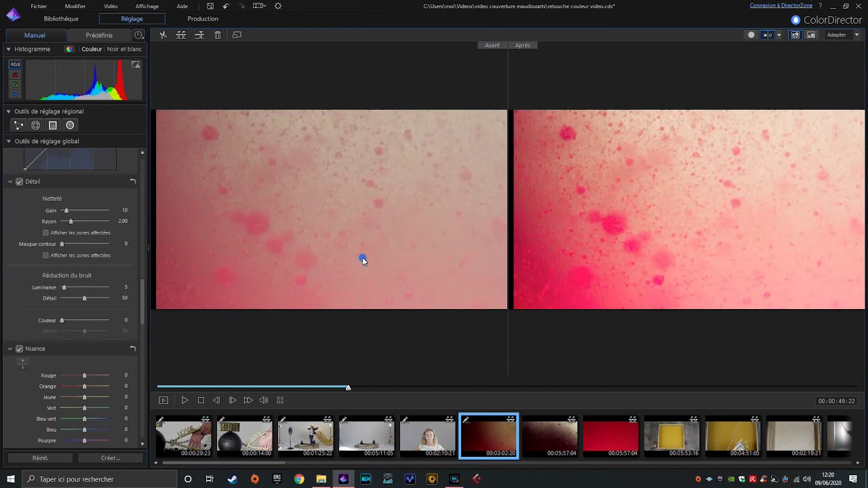Reset the Nuance section with its arrow
The image size is (868, 488).
133,349
